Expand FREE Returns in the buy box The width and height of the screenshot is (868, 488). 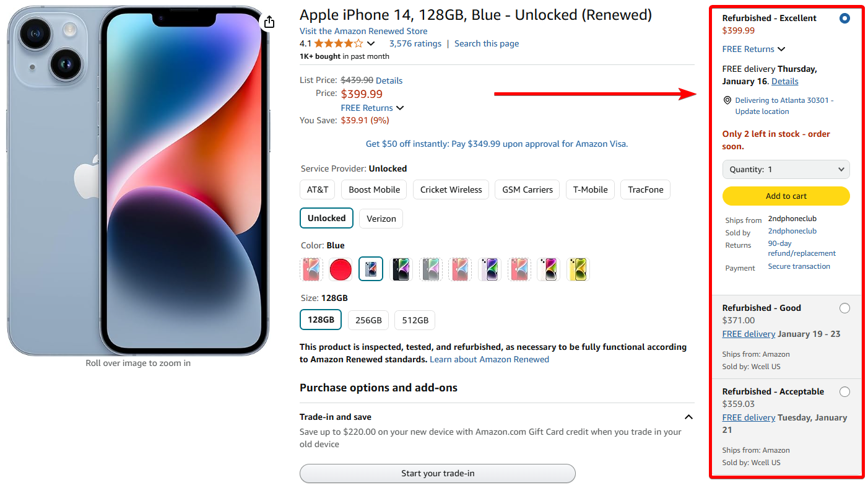753,49
